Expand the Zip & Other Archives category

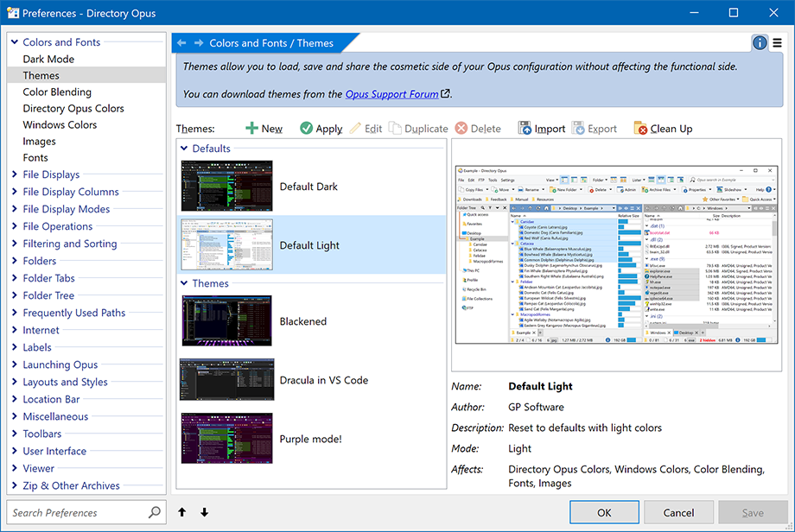15,485
